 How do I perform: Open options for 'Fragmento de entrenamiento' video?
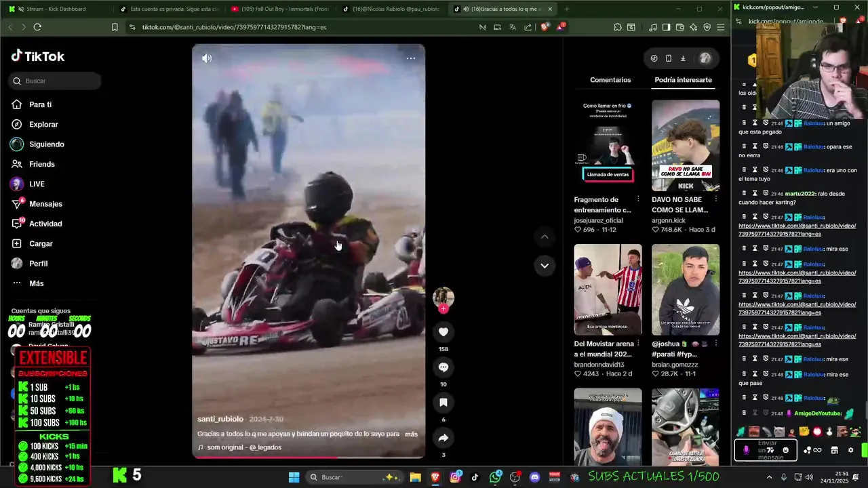click(637, 199)
